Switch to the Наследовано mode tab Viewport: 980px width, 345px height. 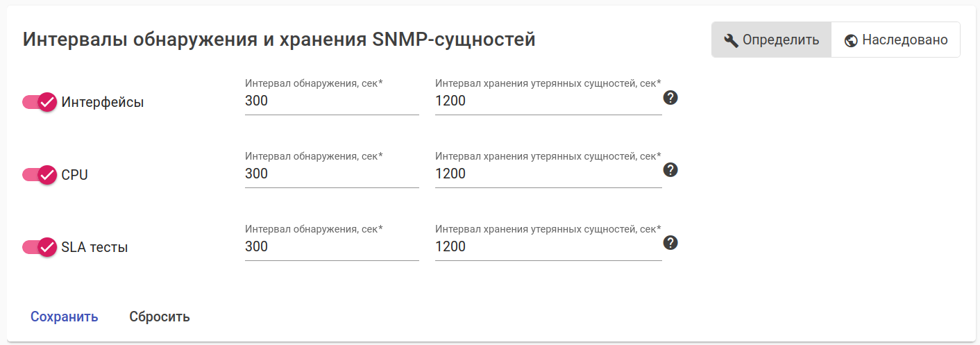[895, 40]
